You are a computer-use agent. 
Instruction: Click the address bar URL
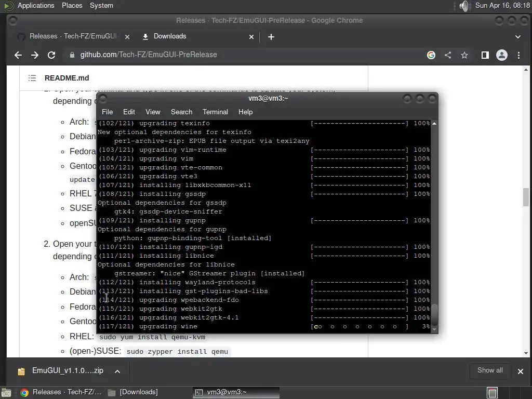click(x=149, y=55)
